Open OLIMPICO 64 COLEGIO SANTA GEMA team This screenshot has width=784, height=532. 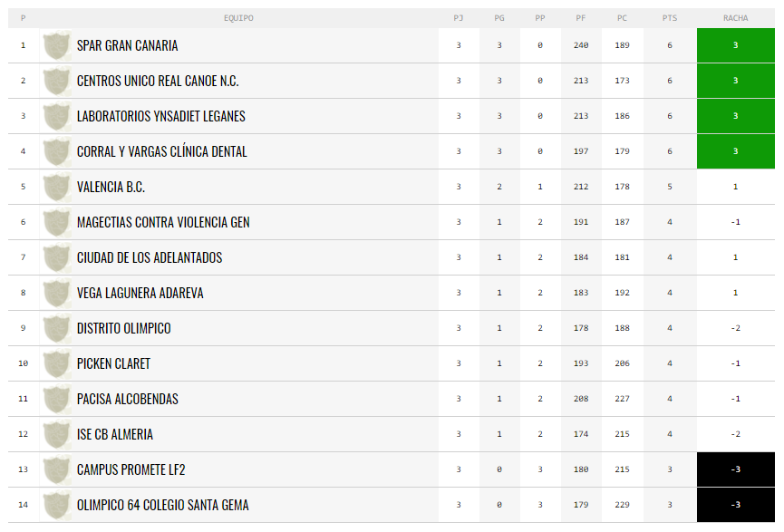(x=162, y=505)
